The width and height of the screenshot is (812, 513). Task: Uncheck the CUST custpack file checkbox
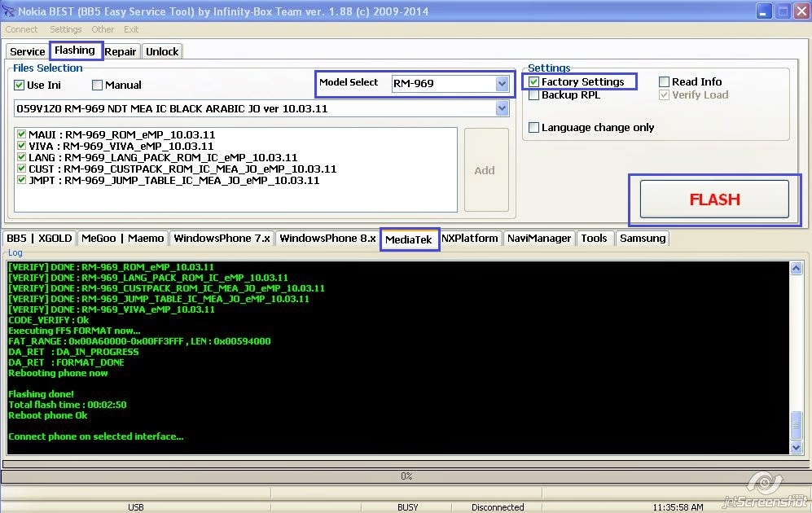point(21,169)
